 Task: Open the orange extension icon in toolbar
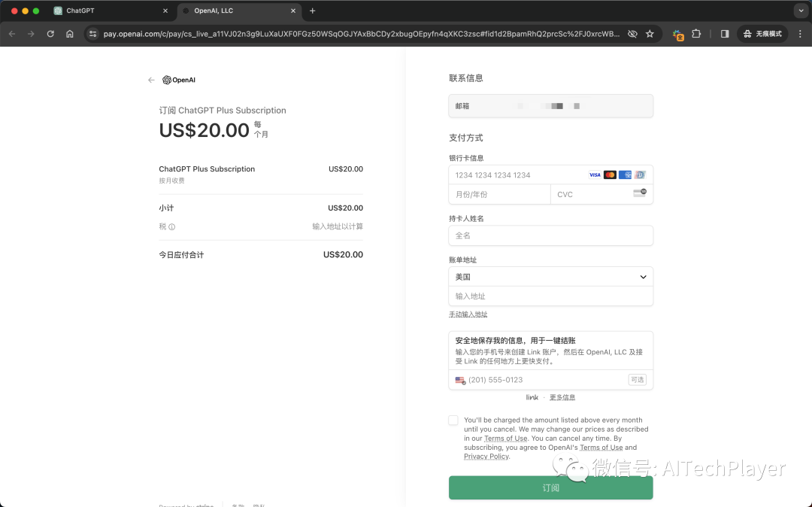678,34
